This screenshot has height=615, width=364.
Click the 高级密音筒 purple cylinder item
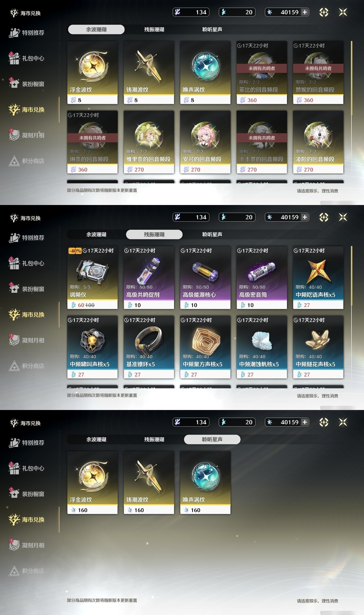pos(262,278)
